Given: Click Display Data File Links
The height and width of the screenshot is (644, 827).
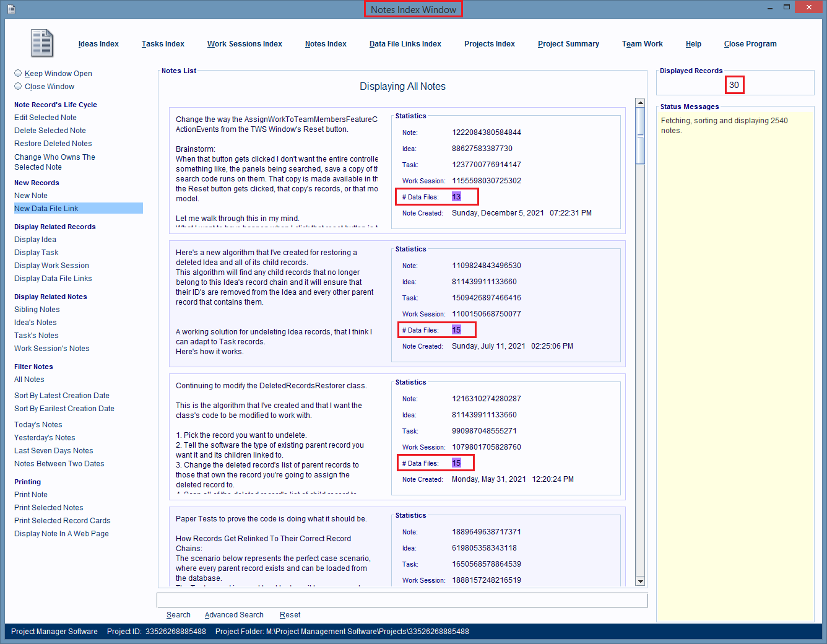Looking at the screenshot, I should click(53, 279).
